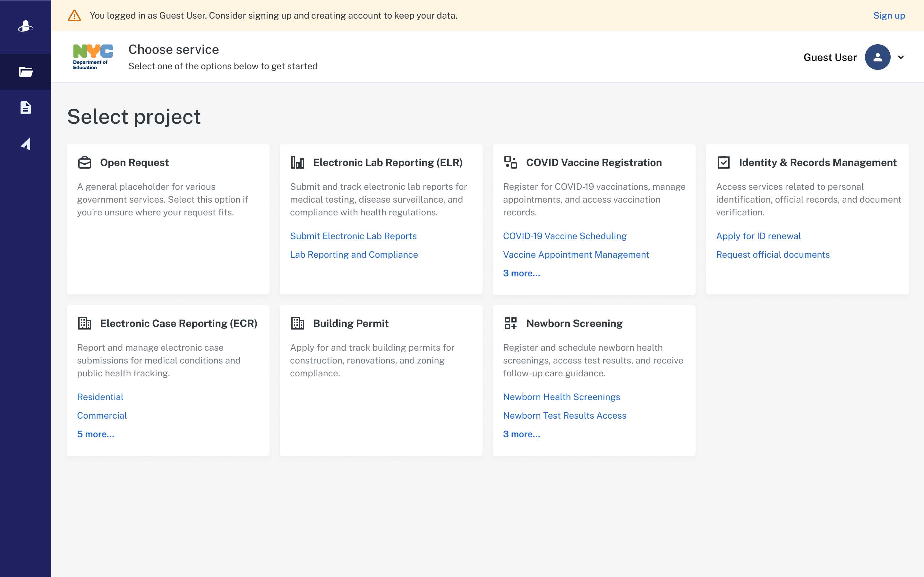The image size is (924, 577).
Task: Click the Guest User avatar icon
Action: 877,57
